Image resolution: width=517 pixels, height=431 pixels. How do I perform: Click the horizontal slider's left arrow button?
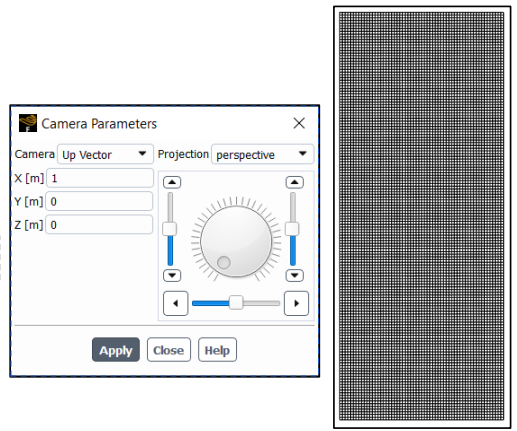[176, 303]
